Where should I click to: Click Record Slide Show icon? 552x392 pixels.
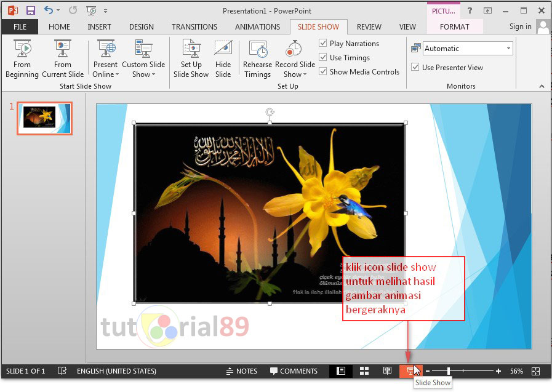(x=294, y=49)
